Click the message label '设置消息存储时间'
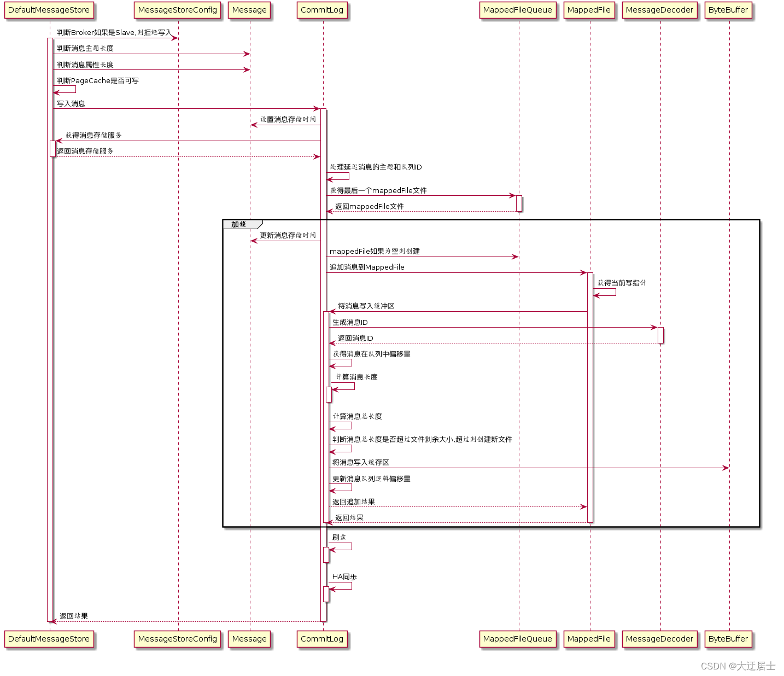784x676 pixels. (x=288, y=119)
